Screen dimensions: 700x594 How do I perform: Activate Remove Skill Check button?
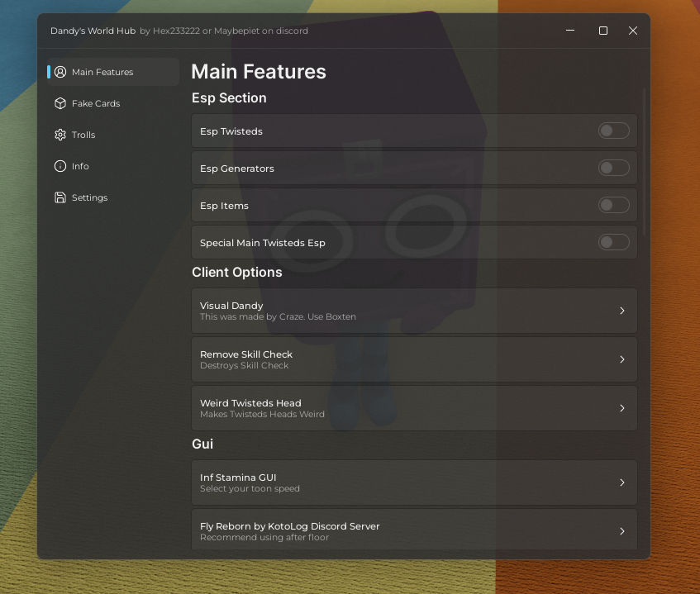tap(414, 359)
